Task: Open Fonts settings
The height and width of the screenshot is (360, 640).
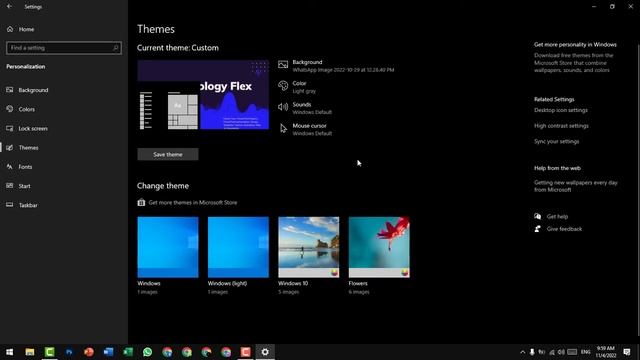Action: coord(64,167)
